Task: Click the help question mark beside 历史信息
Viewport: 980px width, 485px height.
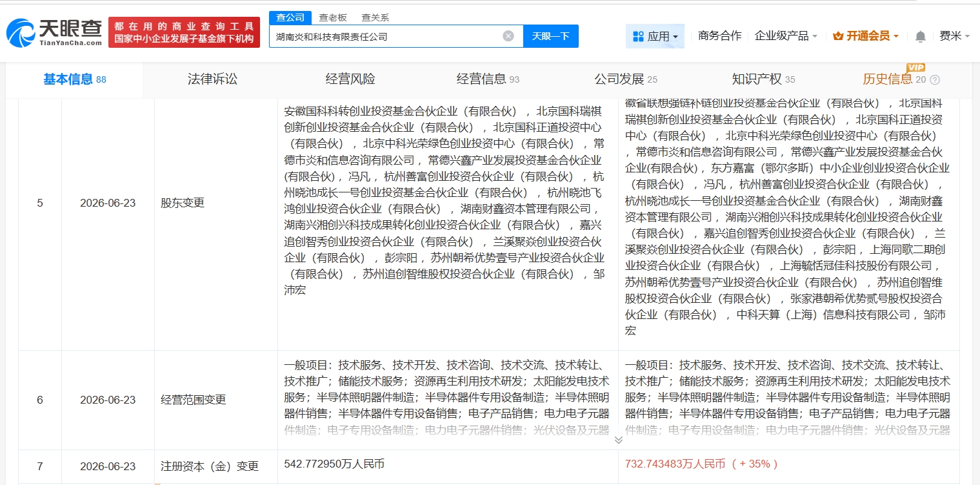Action: pyautogui.click(x=935, y=80)
